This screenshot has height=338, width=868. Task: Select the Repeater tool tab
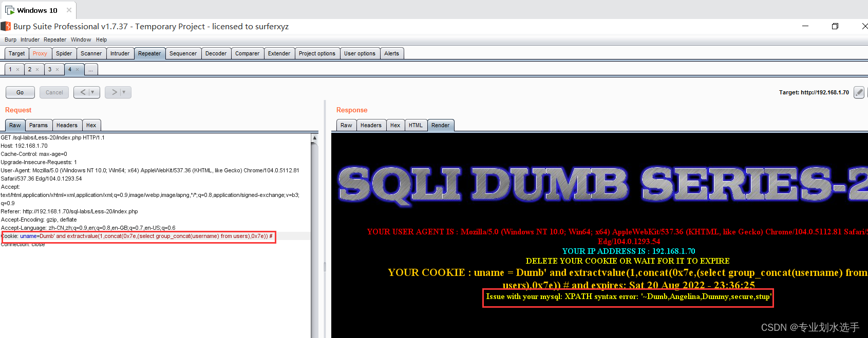149,53
